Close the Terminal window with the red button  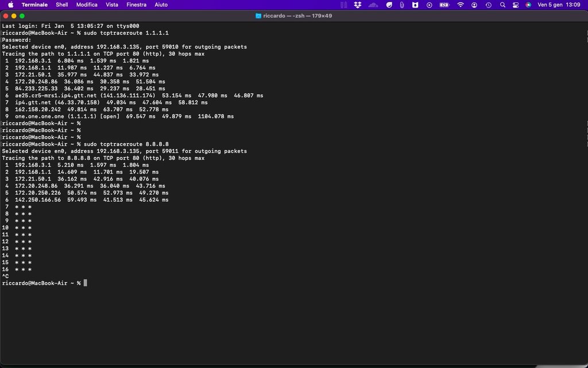[6, 16]
